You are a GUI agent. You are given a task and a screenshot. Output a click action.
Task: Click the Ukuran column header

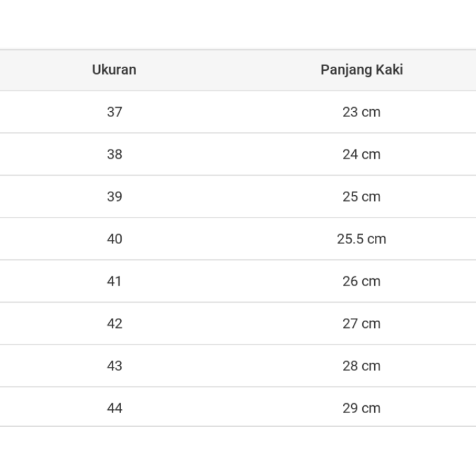[x=114, y=69]
